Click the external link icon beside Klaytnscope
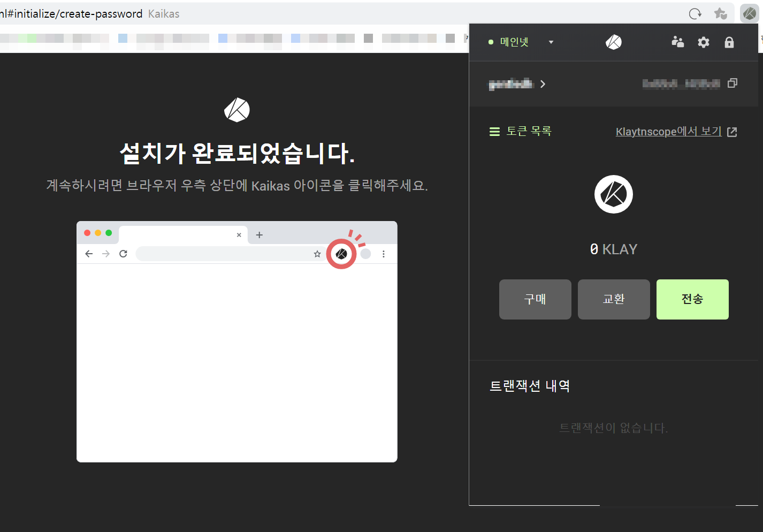Image resolution: width=763 pixels, height=532 pixels. 733,132
